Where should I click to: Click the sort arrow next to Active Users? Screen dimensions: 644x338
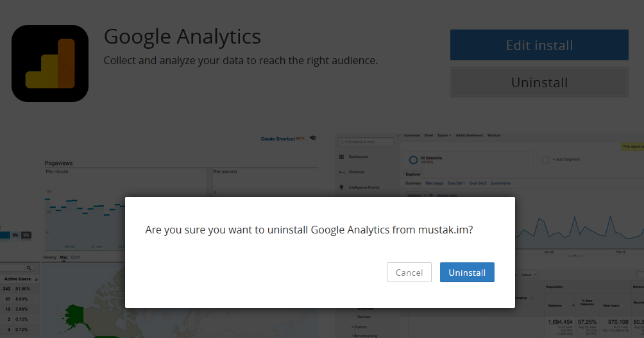(x=37, y=280)
